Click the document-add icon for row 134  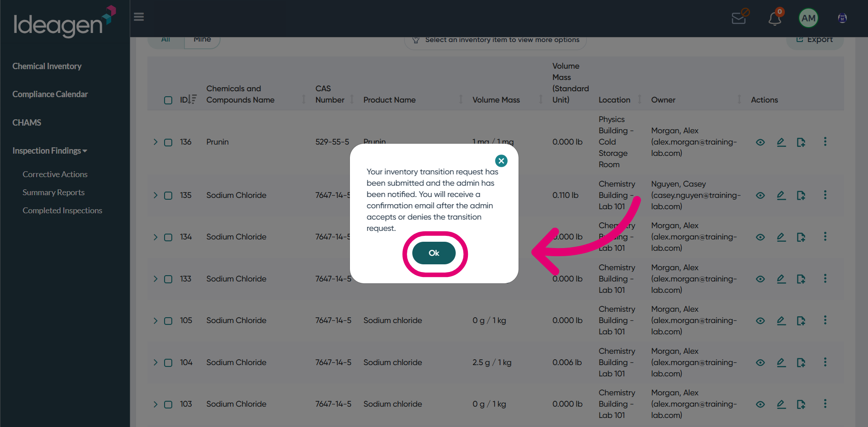tap(801, 238)
